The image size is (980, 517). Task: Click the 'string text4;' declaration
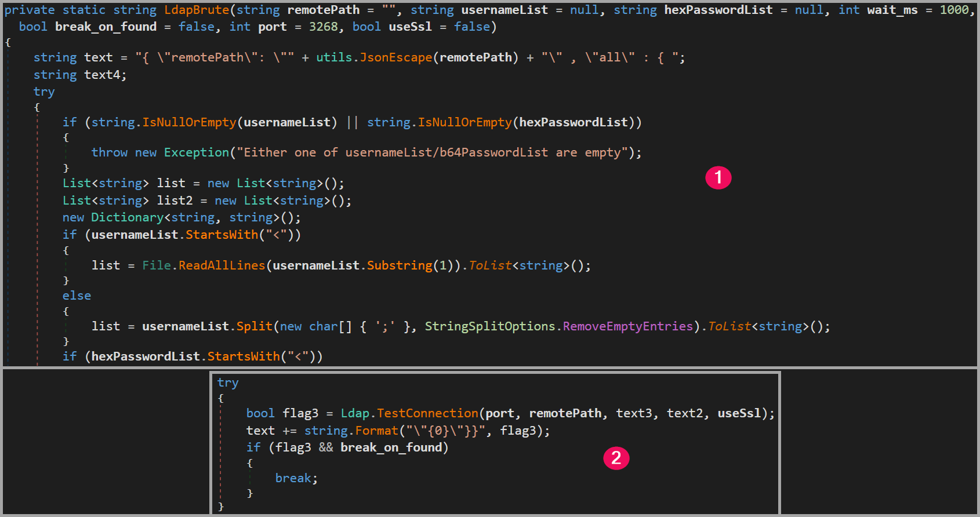click(80, 75)
